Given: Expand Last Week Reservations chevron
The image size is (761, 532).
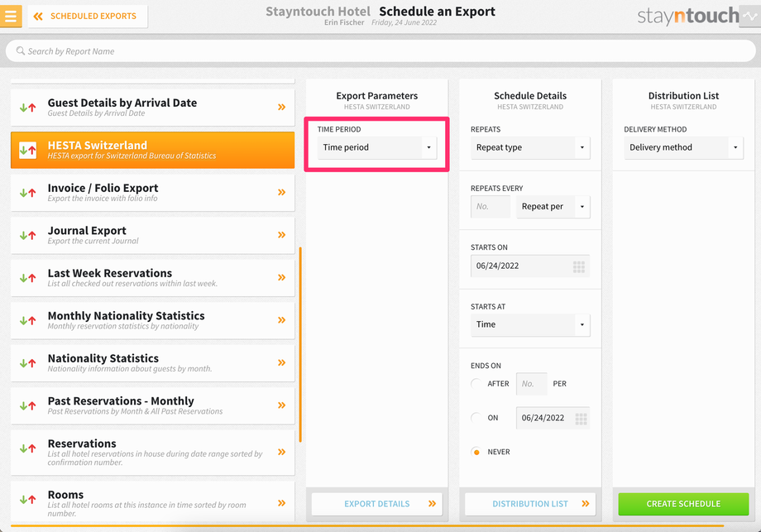Looking at the screenshot, I should tap(281, 277).
